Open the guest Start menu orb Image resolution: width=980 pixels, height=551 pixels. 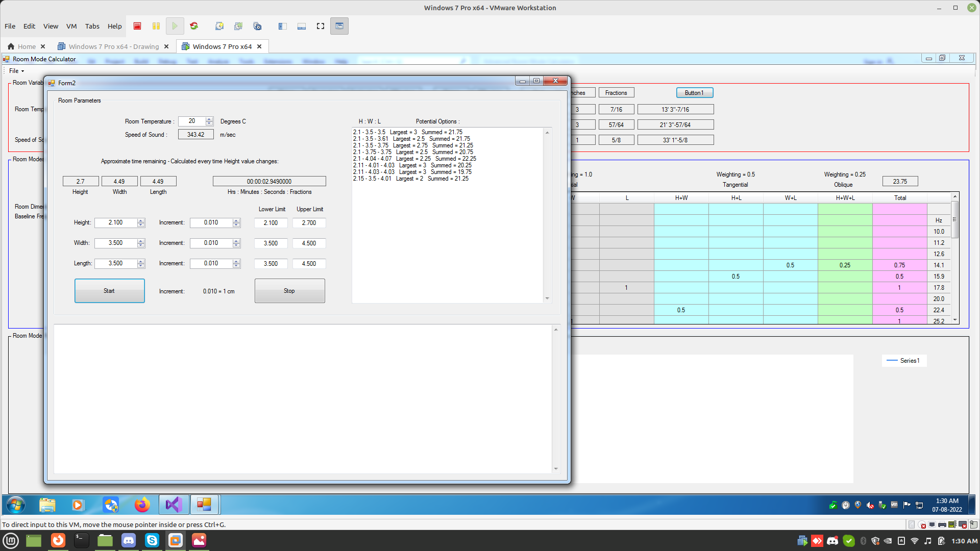15,505
